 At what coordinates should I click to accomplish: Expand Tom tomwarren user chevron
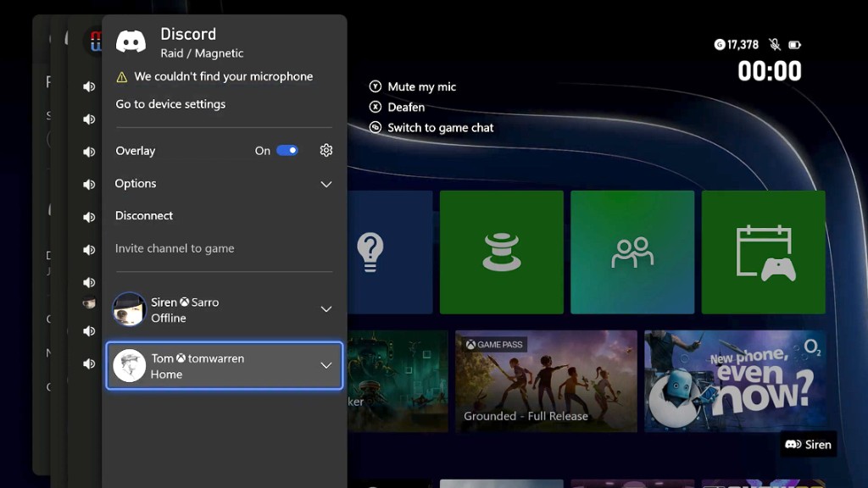tap(326, 366)
